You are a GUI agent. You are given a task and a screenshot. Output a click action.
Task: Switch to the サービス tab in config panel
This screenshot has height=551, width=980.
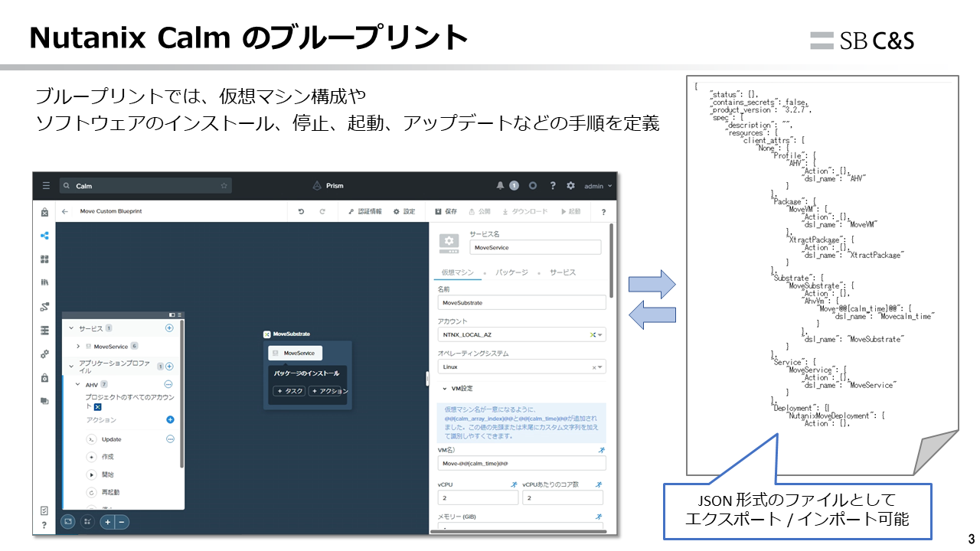coord(562,272)
